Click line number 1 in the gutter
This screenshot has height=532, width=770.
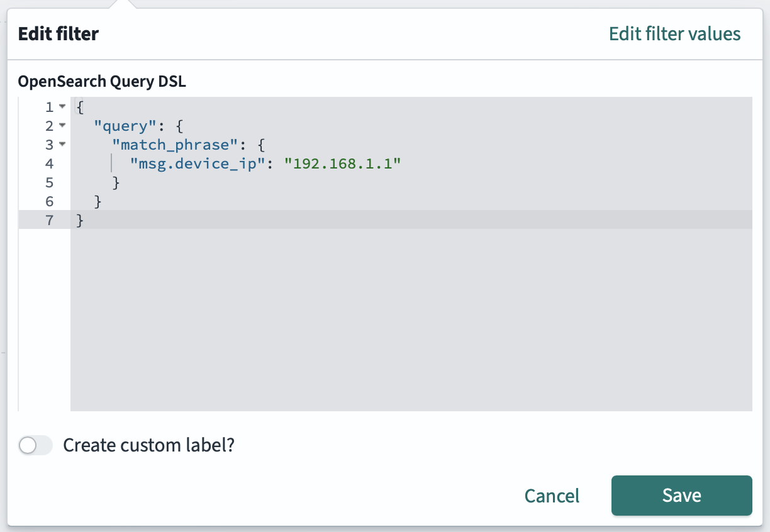tap(49, 107)
